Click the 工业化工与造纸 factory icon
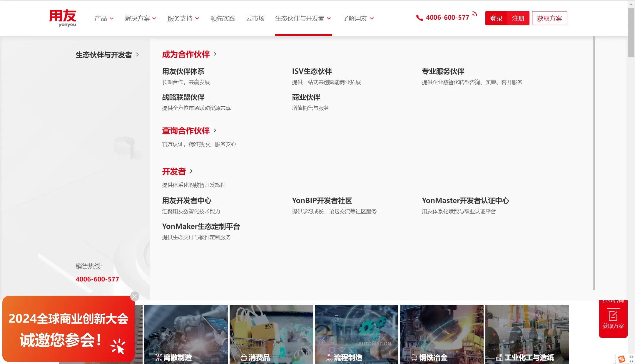 tap(499, 358)
